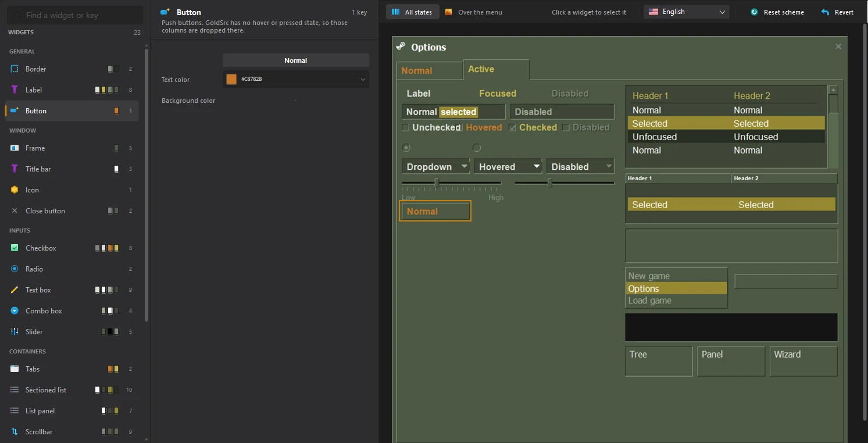868x443 pixels.
Task: Open the English language dropdown
Action: (x=687, y=12)
